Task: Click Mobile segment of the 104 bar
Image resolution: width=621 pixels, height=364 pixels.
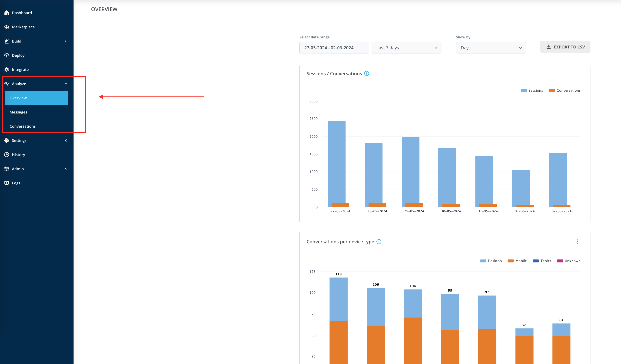Action: click(413, 341)
